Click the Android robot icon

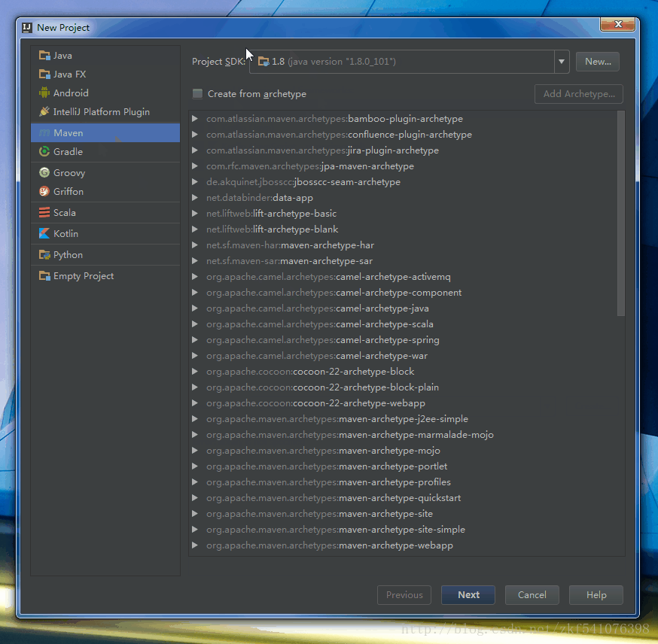tap(44, 93)
